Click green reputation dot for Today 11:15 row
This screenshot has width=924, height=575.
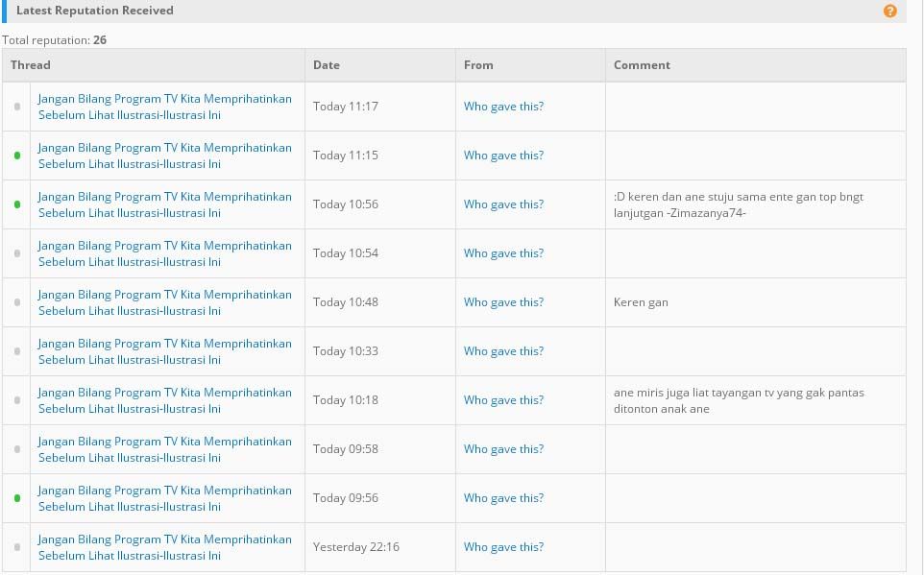tap(17, 156)
